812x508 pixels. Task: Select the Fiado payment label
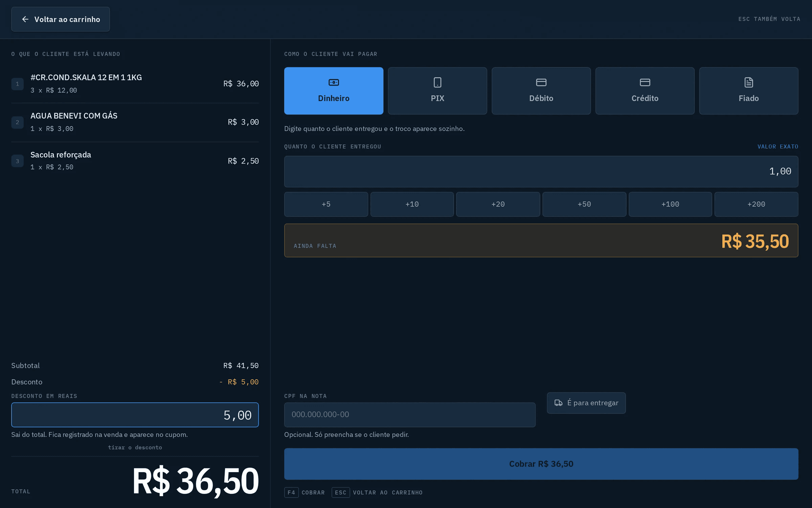[x=748, y=98]
